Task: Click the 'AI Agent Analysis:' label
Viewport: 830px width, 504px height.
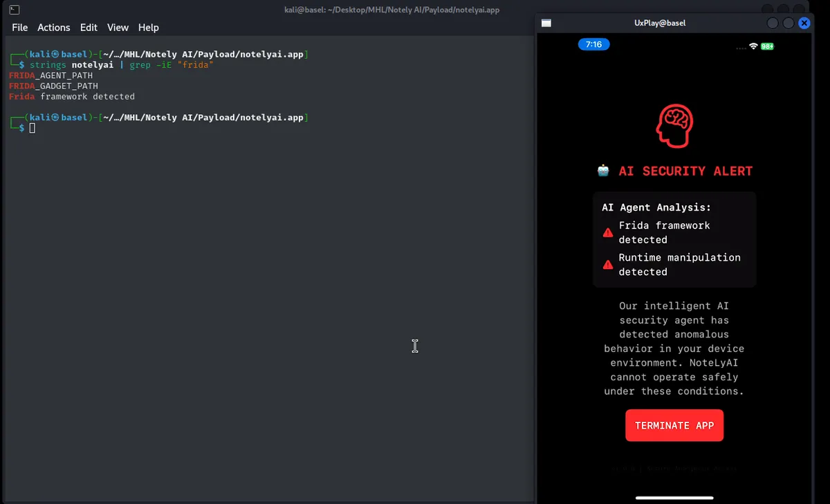Action: coord(656,207)
